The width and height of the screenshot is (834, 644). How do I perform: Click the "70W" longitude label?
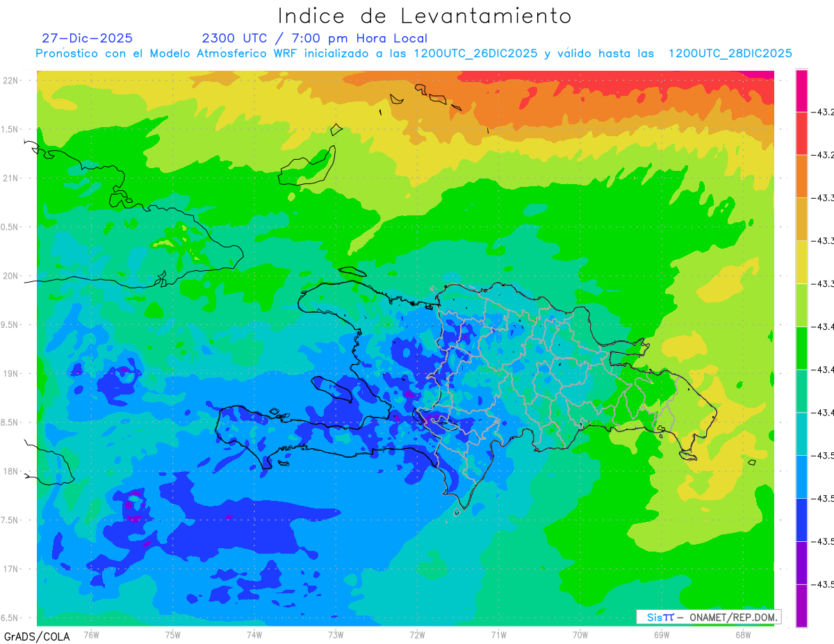(580, 634)
